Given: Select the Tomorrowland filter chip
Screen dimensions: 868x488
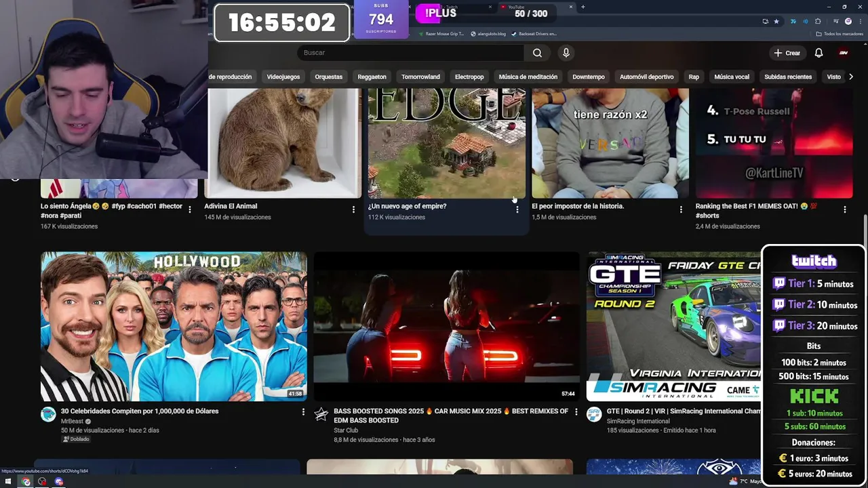Looking at the screenshot, I should tap(420, 77).
